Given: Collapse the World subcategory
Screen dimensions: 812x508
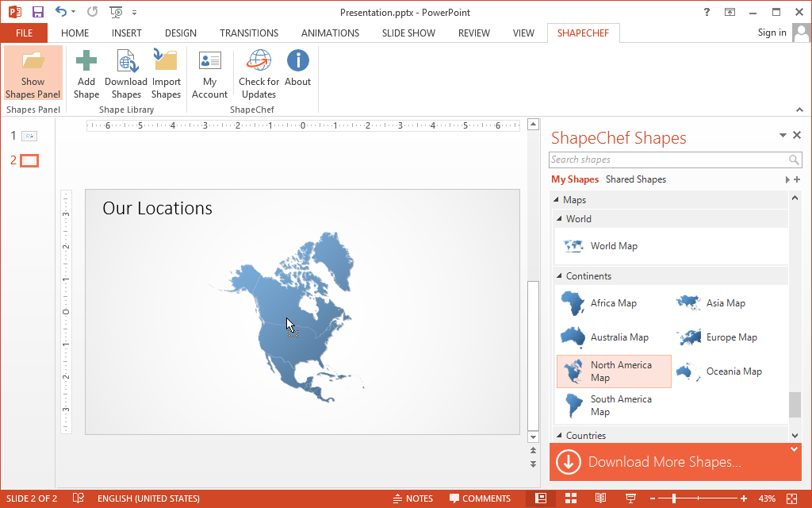Looking at the screenshot, I should pyautogui.click(x=559, y=219).
